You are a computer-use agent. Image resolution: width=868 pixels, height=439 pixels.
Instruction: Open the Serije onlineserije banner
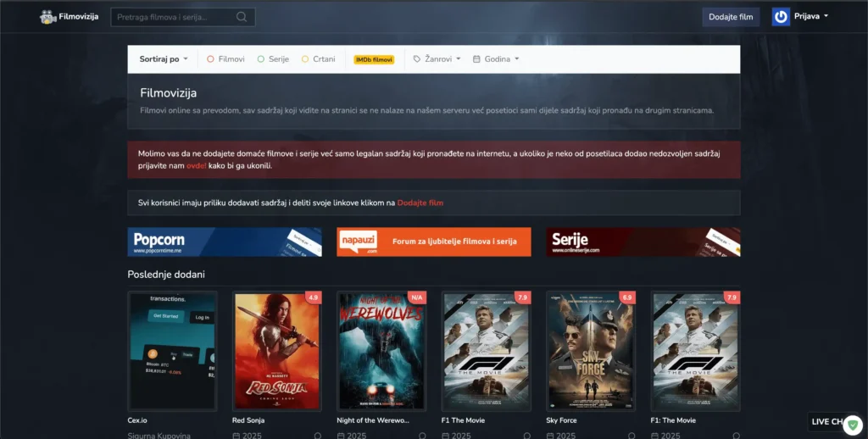coord(643,242)
